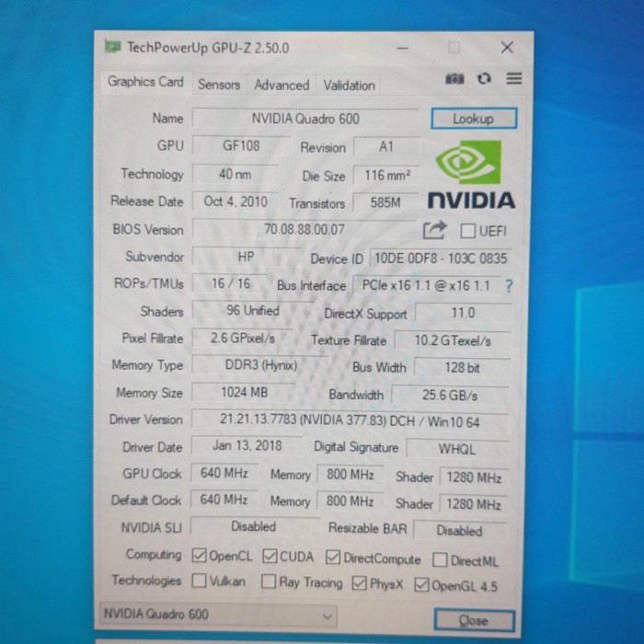Click the Resizable BAR field Disabled
This screenshot has width=644, height=644.
pyautogui.click(x=460, y=531)
